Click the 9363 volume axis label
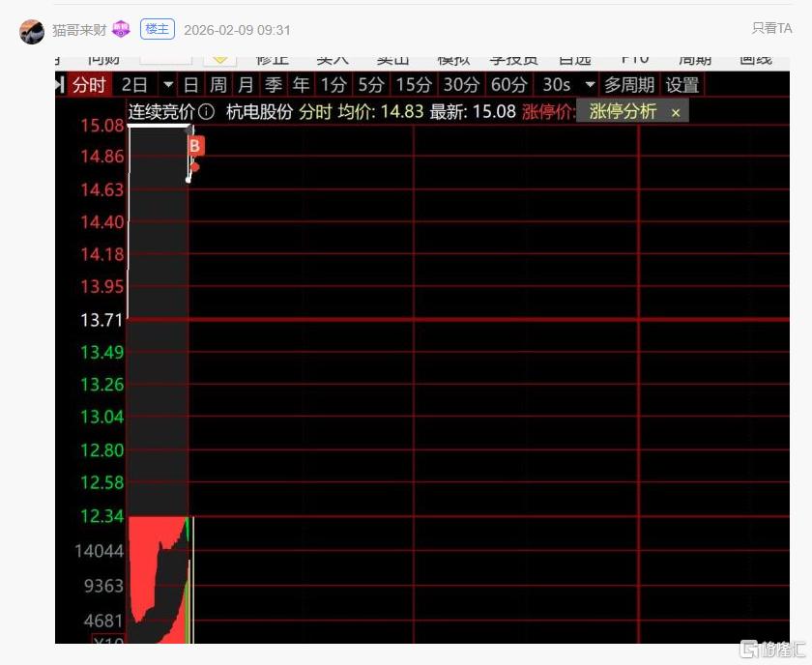This screenshot has width=812, height=665. pyautogui.click(x=104, y=586)
